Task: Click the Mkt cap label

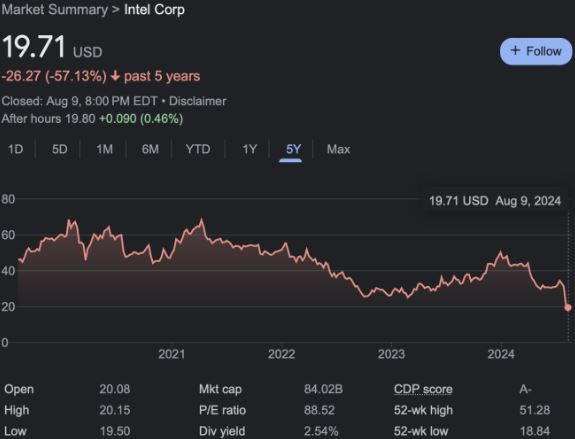Action: (220, 389)
